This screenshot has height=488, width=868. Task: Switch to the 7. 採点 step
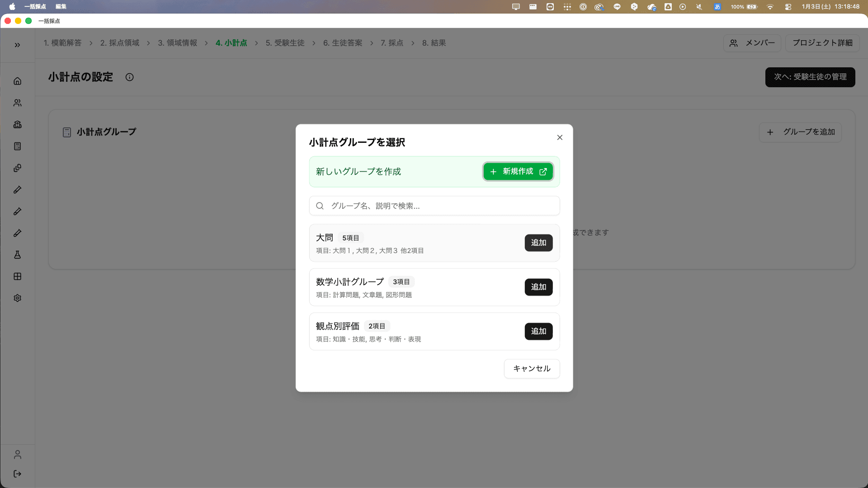[x=393, y=43]
